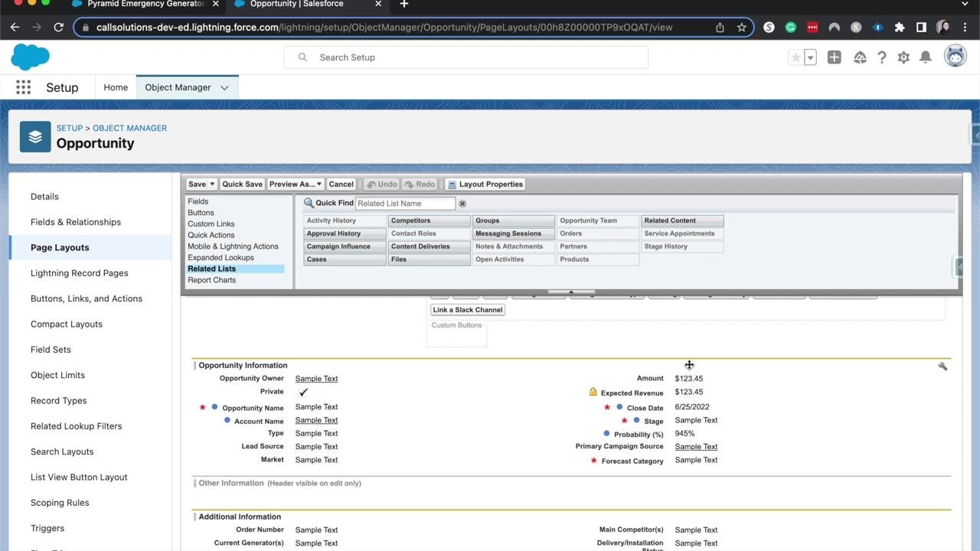
Task: Click the browser back arrow
Action: tap(15, 27)
